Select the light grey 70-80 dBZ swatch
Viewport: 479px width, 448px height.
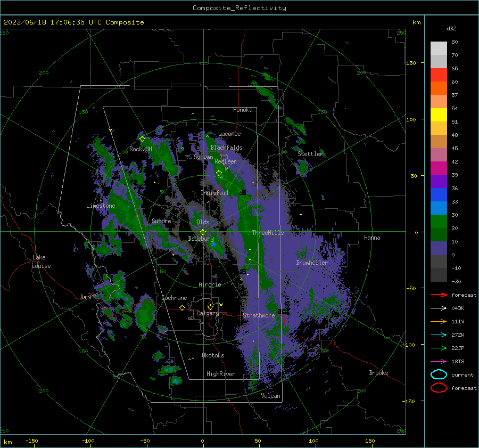click(x=439, y=48)
